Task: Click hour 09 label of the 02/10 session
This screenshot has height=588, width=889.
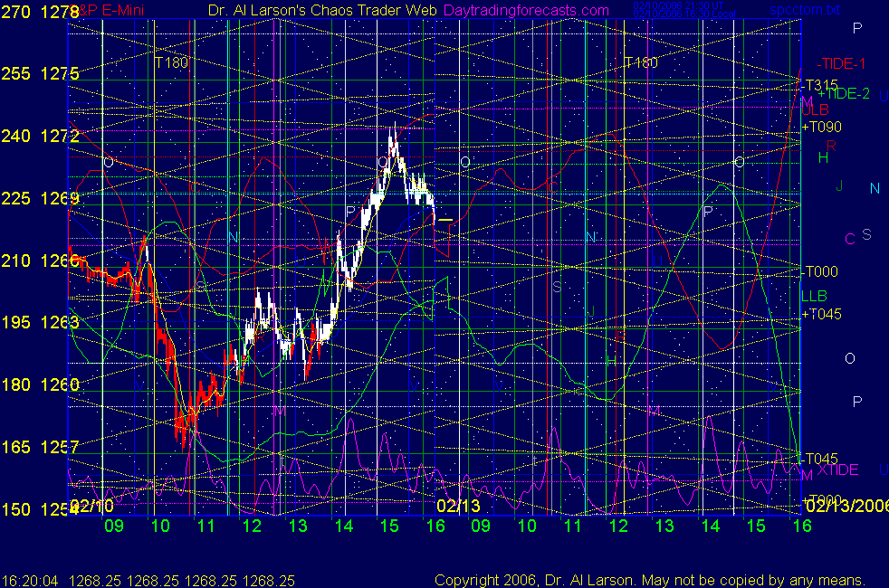Action: [x=114, y=526]
